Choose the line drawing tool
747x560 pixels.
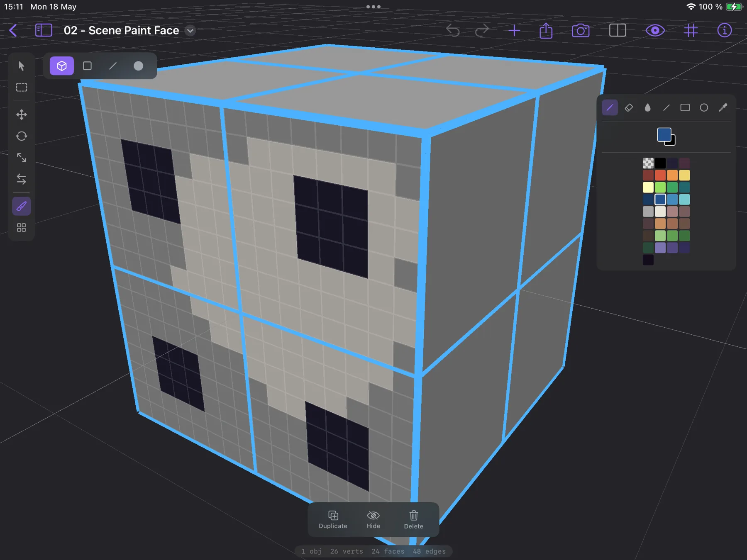[666, 108]
